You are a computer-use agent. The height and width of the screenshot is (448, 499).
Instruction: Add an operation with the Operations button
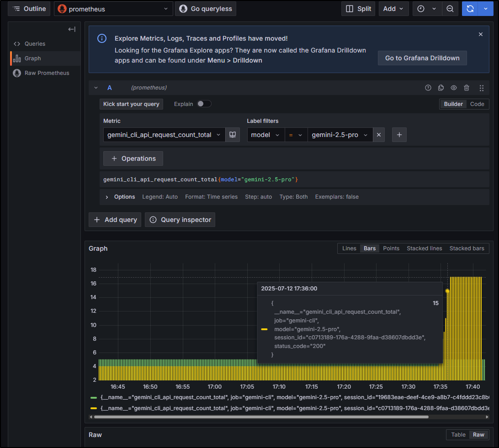pos(133,158)
